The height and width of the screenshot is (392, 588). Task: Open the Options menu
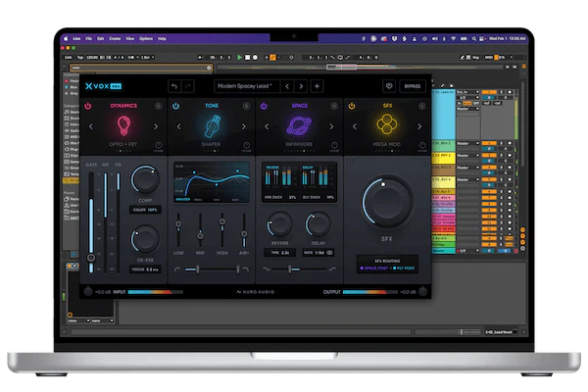point(146,38)
